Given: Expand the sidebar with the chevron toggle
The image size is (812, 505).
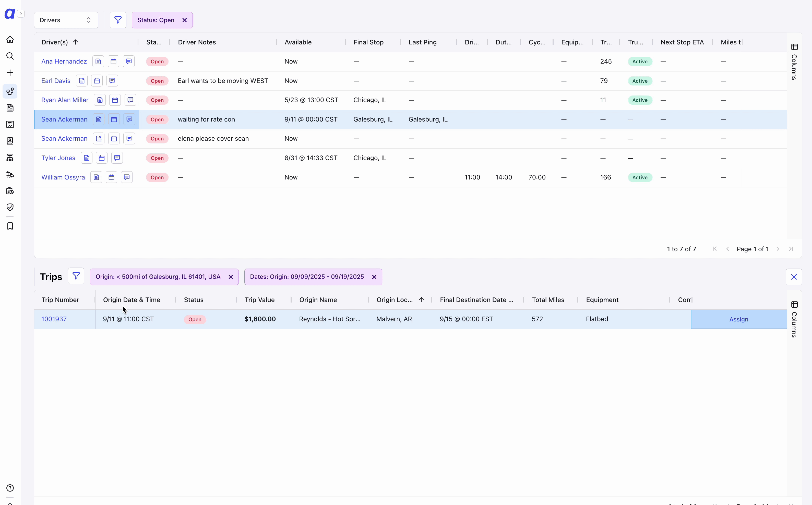Looking at the screenshot, I should [x=21, y=14].
